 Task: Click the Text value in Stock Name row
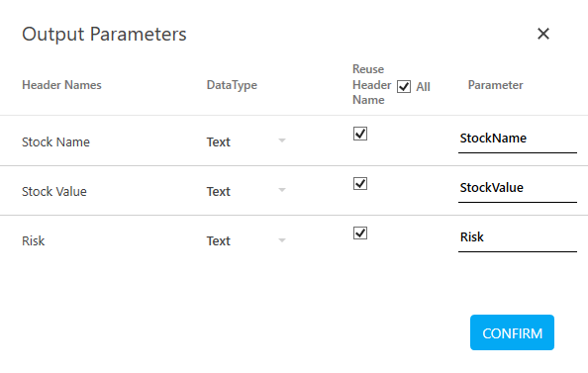click(x=218, y=142)
